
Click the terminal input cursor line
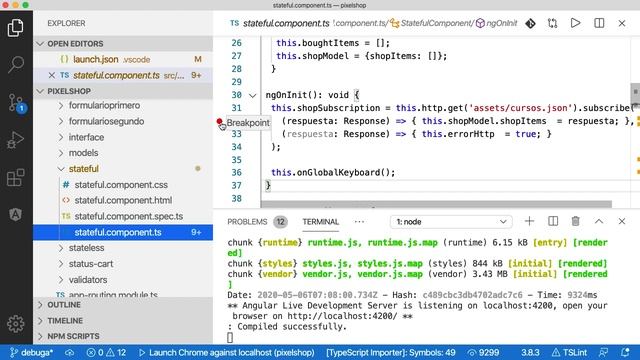click(230, 337)
